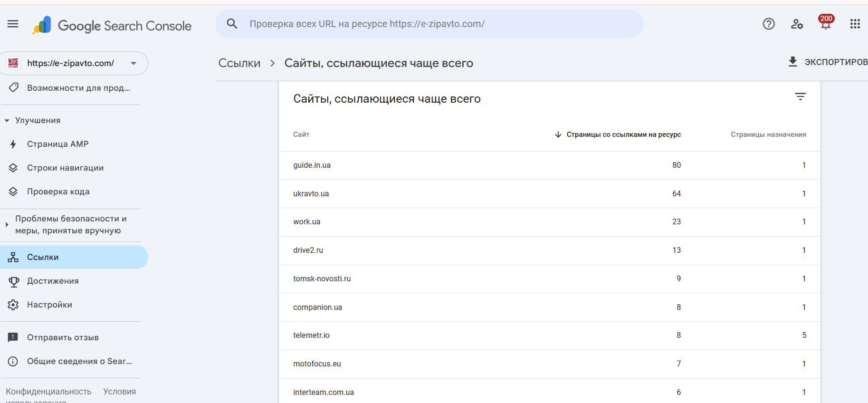Click linking pages value 80
Screen dimensions: 868x403
[677, 165]
